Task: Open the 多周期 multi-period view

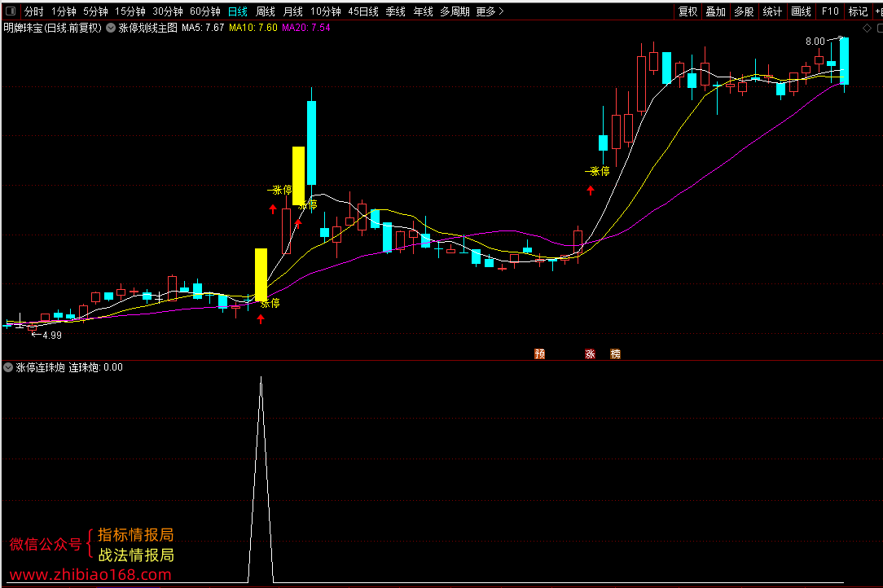Action: click(x=455, y=11)
